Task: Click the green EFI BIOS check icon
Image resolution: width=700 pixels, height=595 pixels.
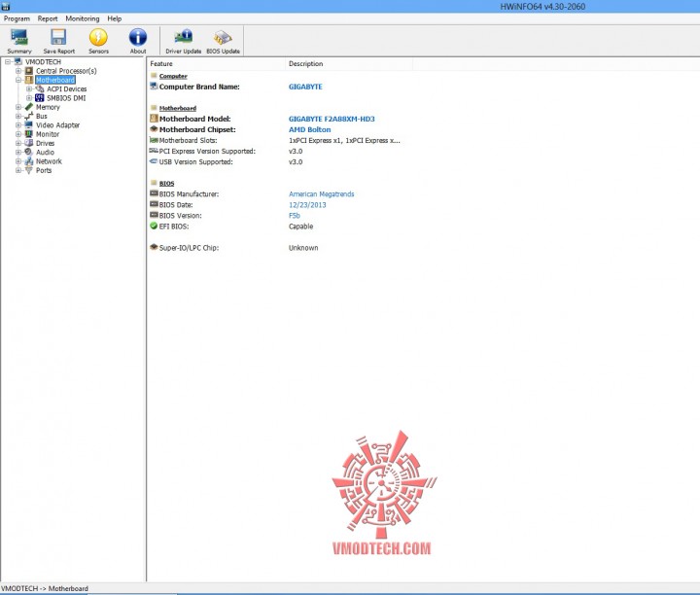Action: pos(154,226)
